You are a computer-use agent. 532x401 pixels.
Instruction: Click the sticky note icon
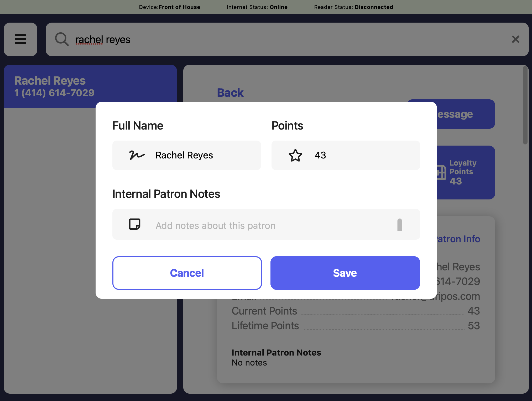135,224
